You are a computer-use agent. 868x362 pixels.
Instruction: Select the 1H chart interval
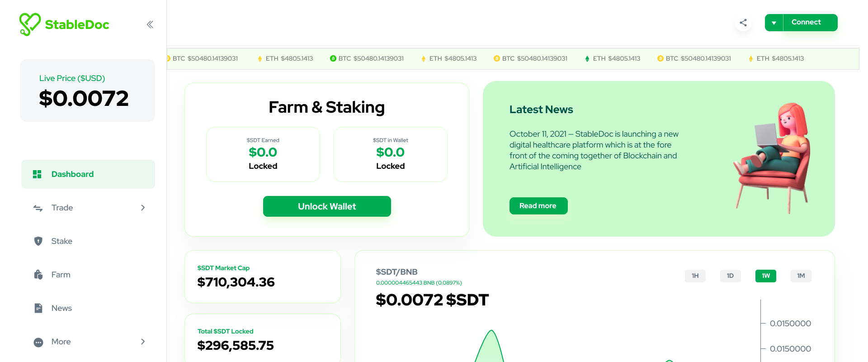point(695,276)
